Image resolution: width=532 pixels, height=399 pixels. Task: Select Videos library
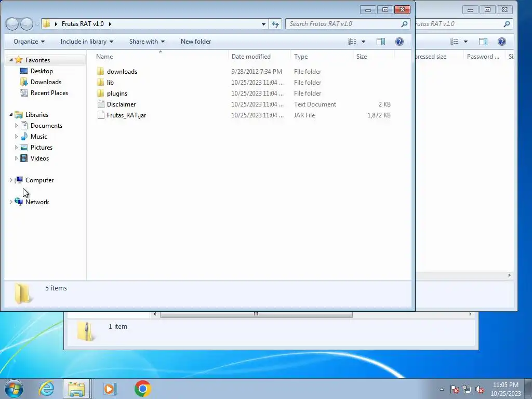39,158
